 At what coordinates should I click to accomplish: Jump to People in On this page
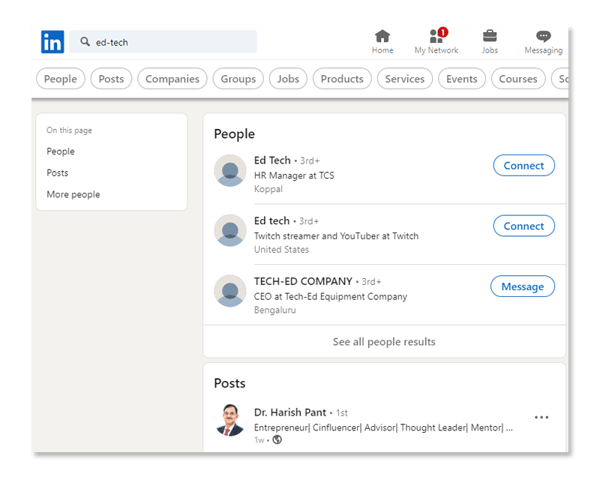point(60,151)
